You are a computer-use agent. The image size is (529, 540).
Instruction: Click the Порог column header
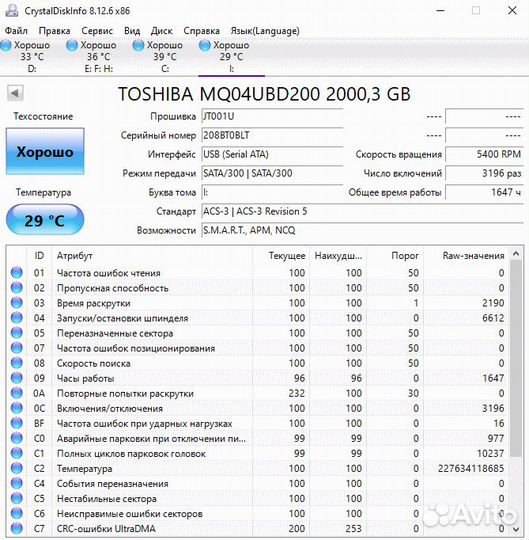point(395,256)
